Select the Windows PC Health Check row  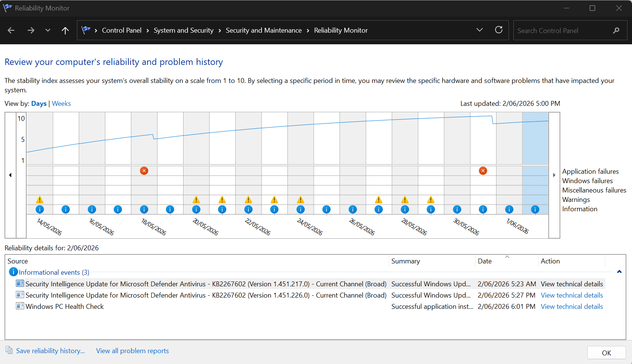310,307
